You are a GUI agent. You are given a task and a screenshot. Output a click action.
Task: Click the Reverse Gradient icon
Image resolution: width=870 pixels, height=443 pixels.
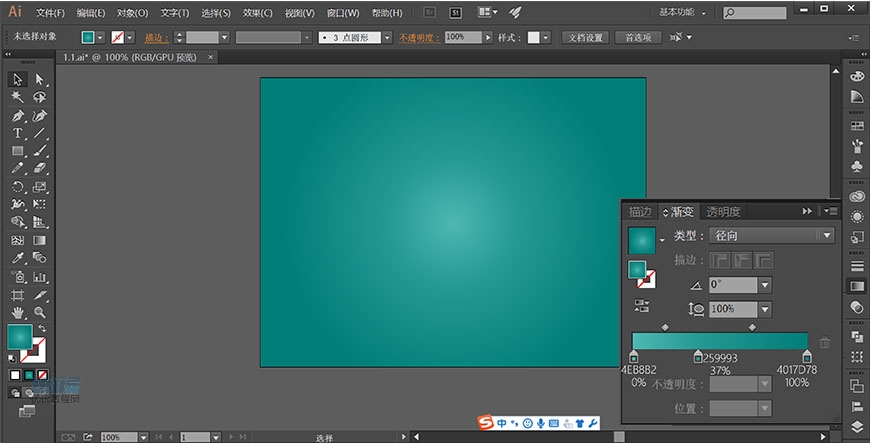click(640, 305)
